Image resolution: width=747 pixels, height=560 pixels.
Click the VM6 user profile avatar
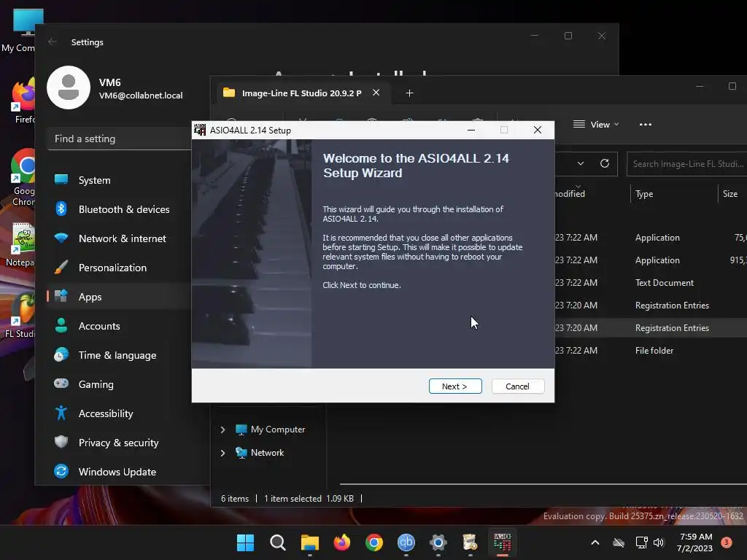coord(69,87)
